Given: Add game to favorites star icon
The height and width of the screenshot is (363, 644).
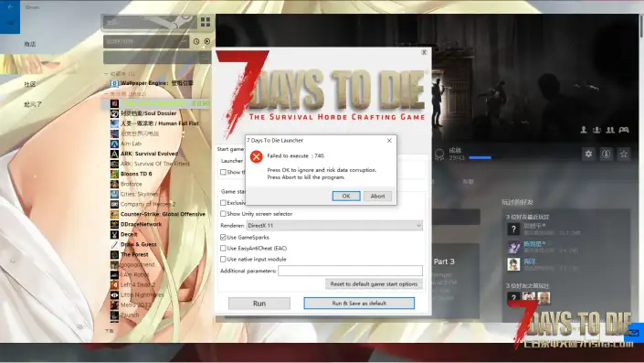Looking at the screenshot, I should (x=624, y=155).
